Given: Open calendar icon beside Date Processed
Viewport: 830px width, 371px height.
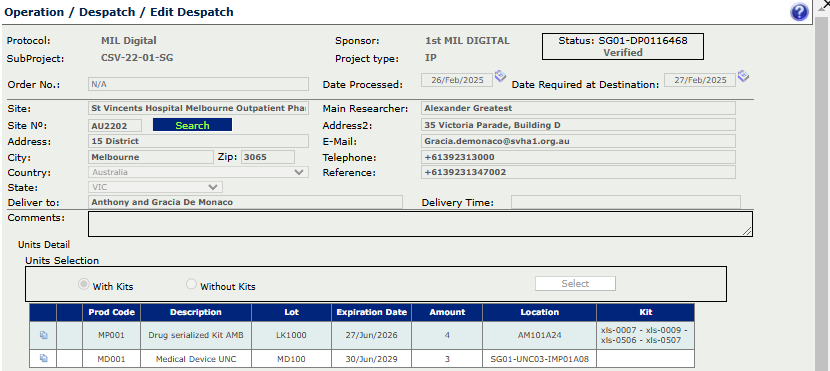Looking at the screenshot, I should pyautogui.click(x=500, y=76).
